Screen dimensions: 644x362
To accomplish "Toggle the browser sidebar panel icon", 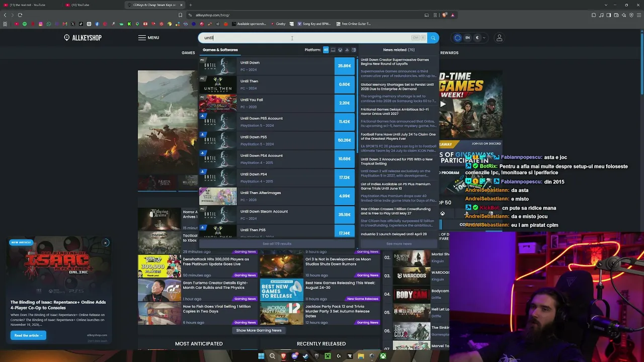I will (x=609, y=15).
